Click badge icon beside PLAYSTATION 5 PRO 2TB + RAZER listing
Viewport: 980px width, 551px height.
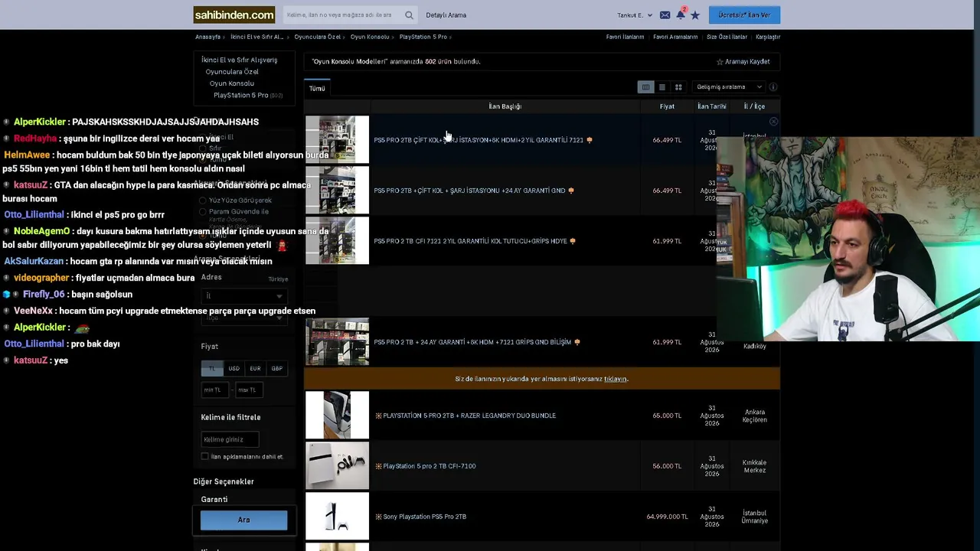click(378, 416)
